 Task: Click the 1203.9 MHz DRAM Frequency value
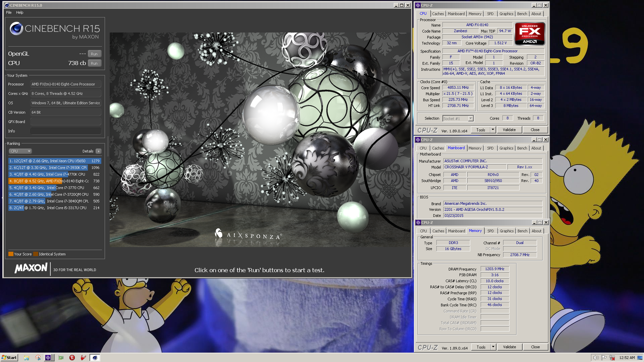tap(495, 269)
